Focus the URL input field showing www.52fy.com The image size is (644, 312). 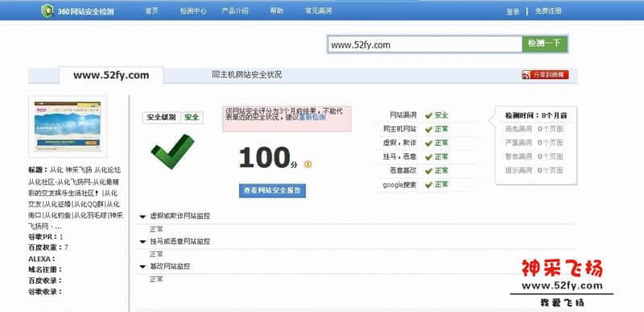(425, 44)
